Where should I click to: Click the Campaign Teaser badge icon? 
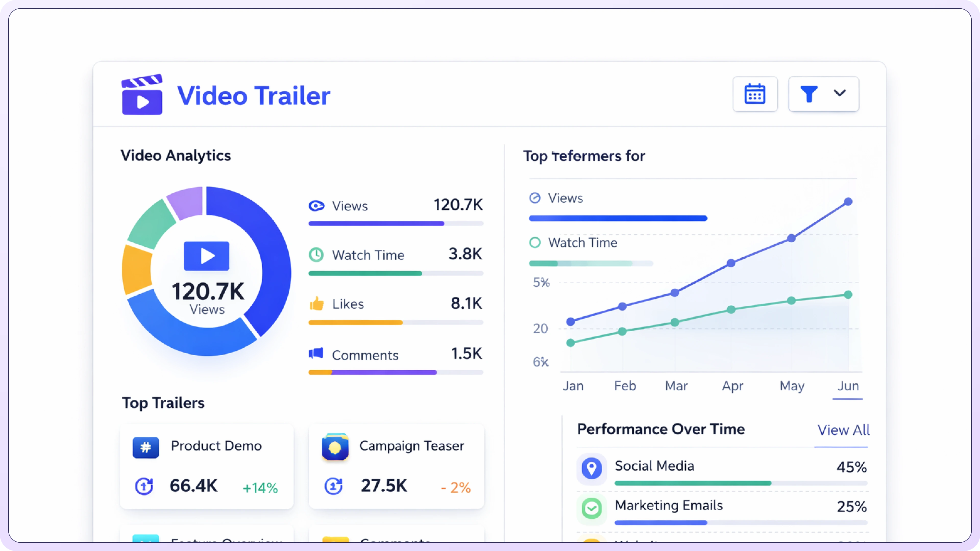pyautogui.click(x=335, y=447)
